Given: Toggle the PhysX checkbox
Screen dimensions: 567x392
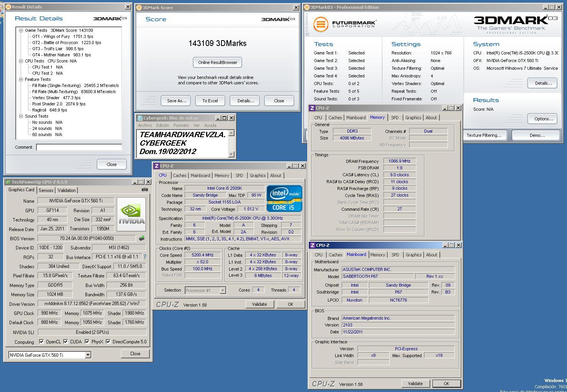Looking at the screenshot, I should pyautogui.click(x=87, y=341).
